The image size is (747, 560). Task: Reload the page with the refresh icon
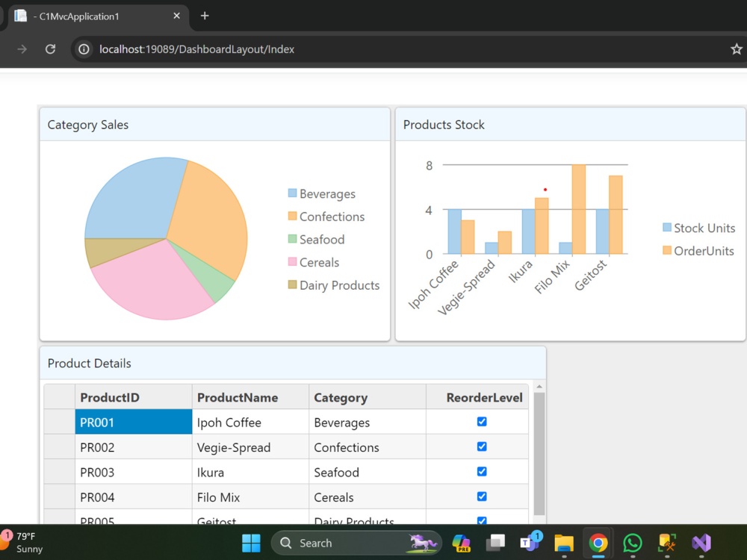(x=50, y=49)
